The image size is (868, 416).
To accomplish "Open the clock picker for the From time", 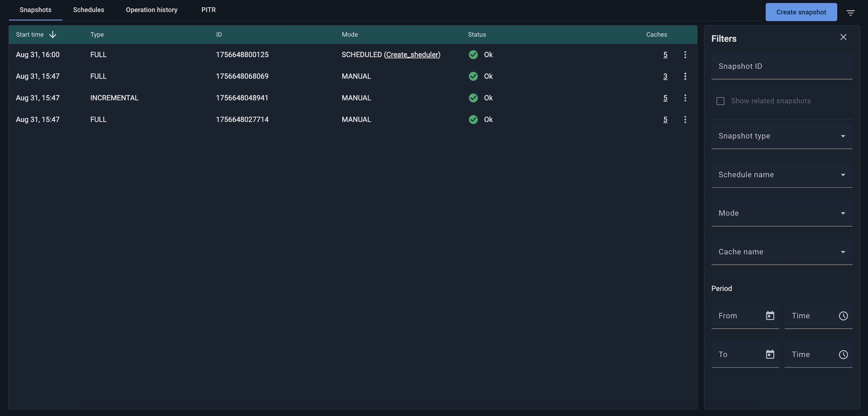I will coord(843,316).
